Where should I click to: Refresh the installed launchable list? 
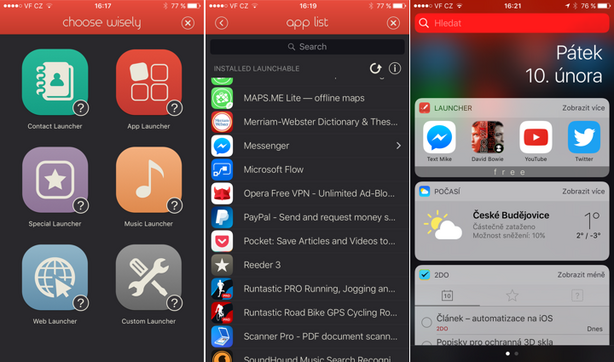click(x=375, y=69)
